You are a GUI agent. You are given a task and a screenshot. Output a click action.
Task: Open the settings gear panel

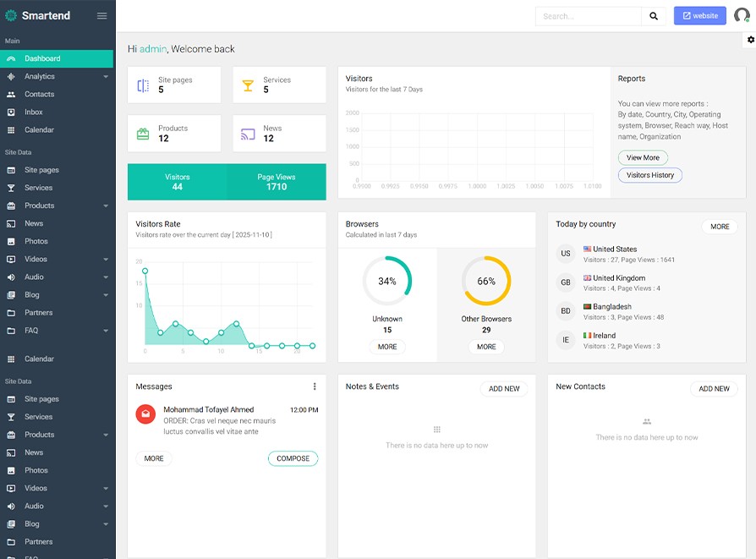(750, 40)
